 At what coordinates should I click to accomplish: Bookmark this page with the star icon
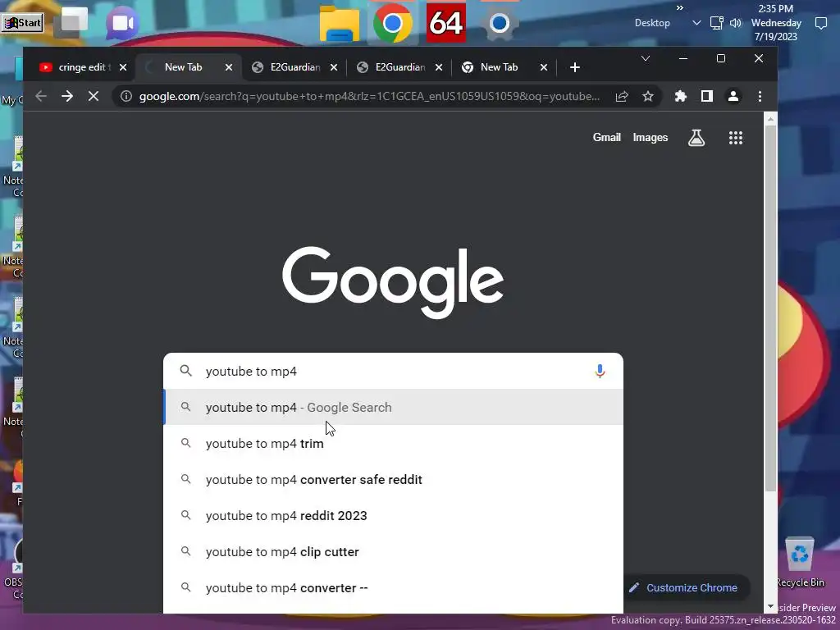(x=648, y=97)
